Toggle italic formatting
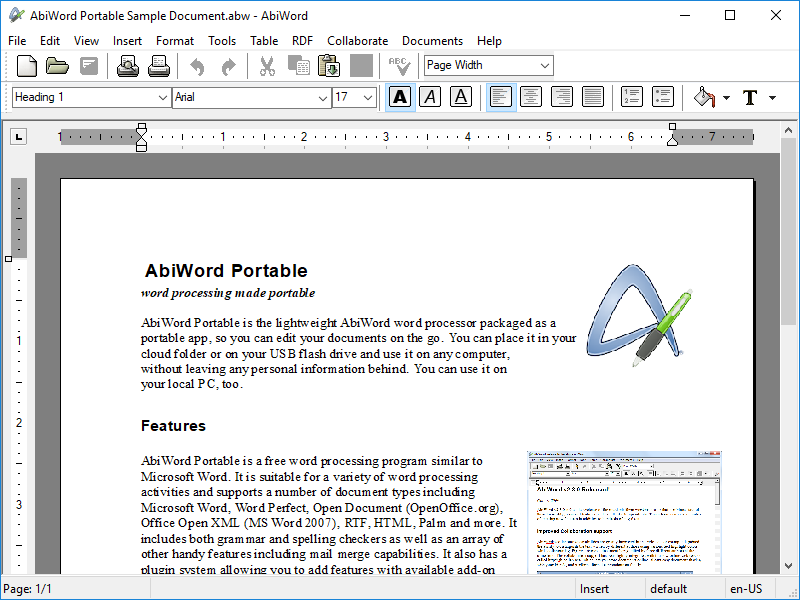 pyautogui.click(x=430, y=97)
